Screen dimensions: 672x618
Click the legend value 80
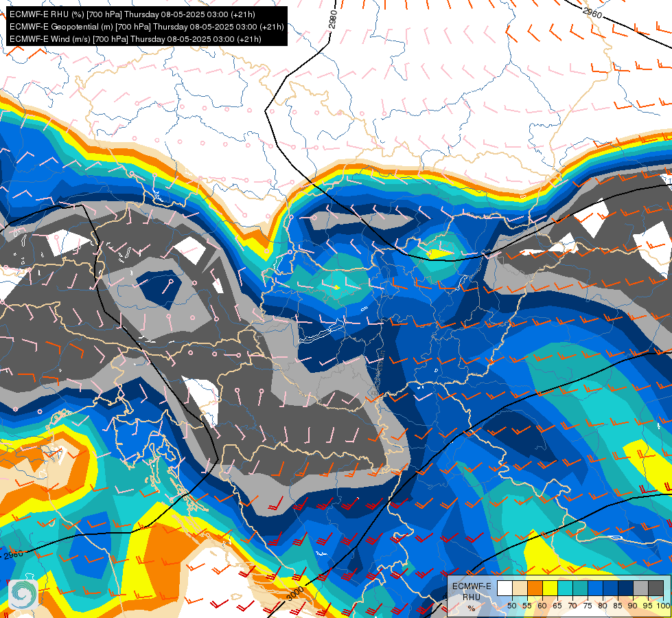point(603,606)
